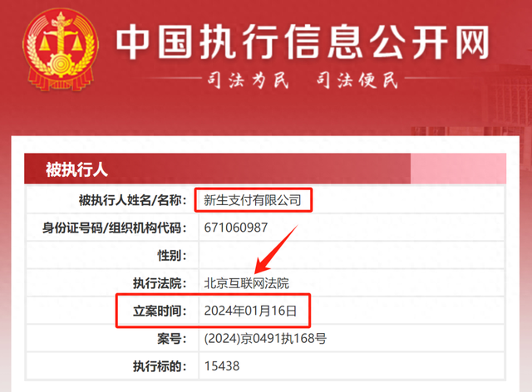Select the court name 北京互联网法院
The width and height of the screenshot is (532, 392).
point(246,283)
